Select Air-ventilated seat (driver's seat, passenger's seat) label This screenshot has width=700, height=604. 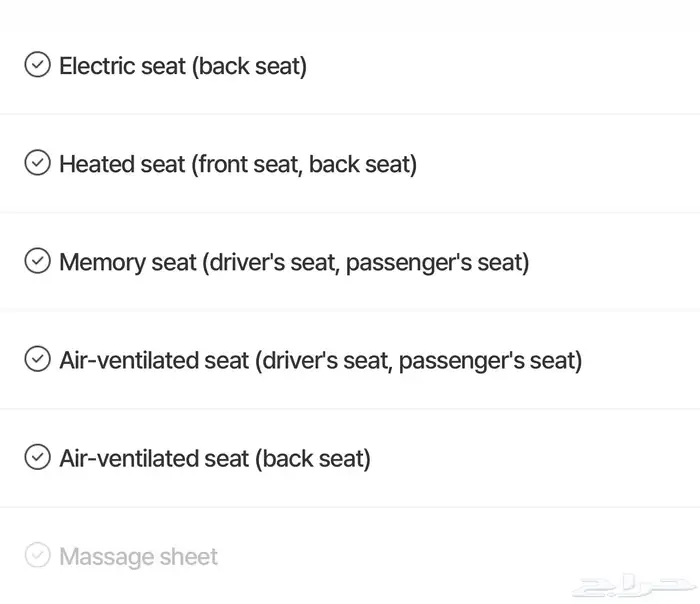coord(321,361)
